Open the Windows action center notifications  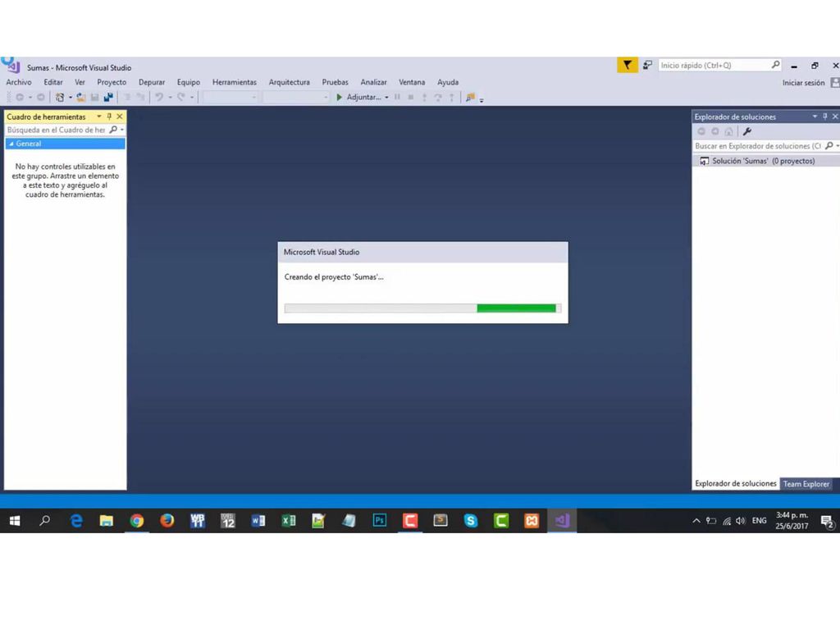click(827, 521)
